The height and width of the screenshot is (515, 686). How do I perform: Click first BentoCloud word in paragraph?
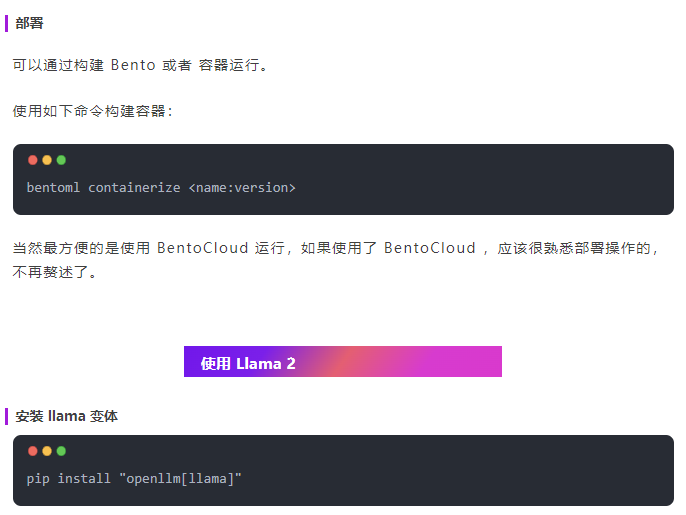[203, 248]
